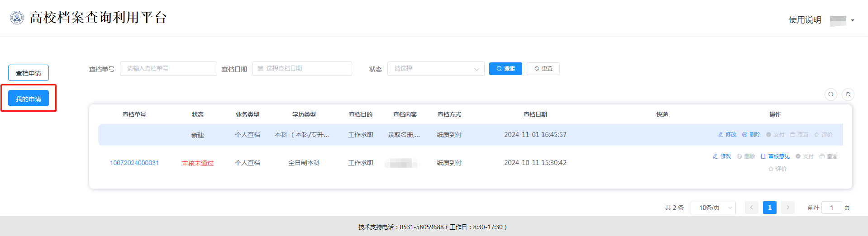
Task: Open application number 10072024000031 link
Action: [134, 163]
